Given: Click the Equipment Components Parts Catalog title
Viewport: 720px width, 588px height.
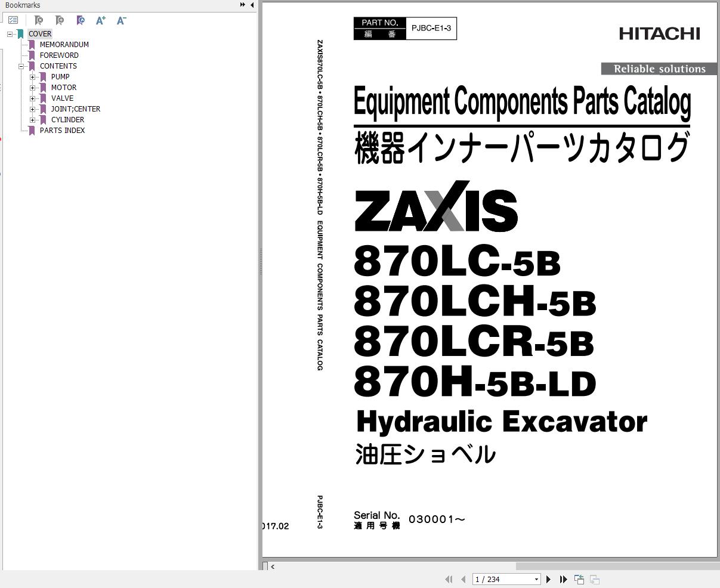Looking at the screenshot, I should click(523, 103).
